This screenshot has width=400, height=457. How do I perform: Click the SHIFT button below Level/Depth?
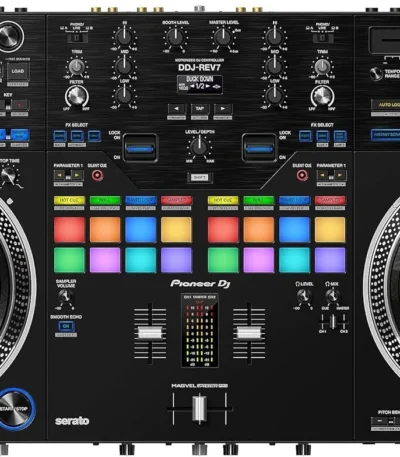click(x=199, y=178)
